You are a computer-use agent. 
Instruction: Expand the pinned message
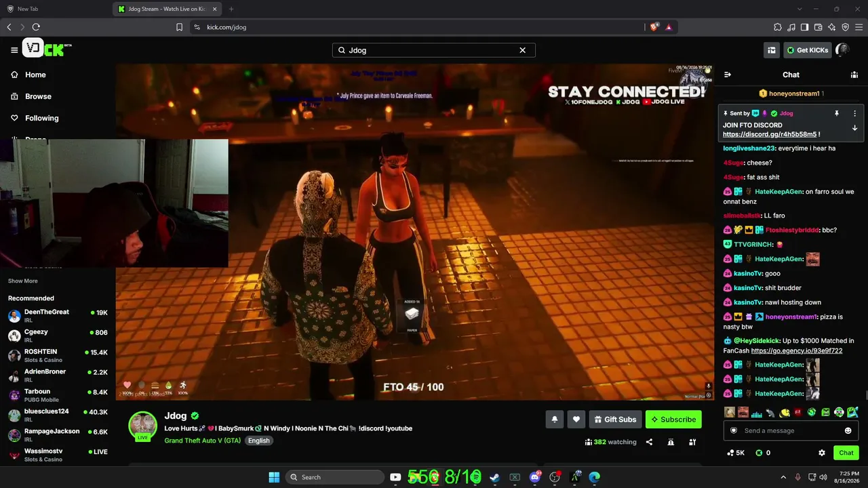point(854,128)
